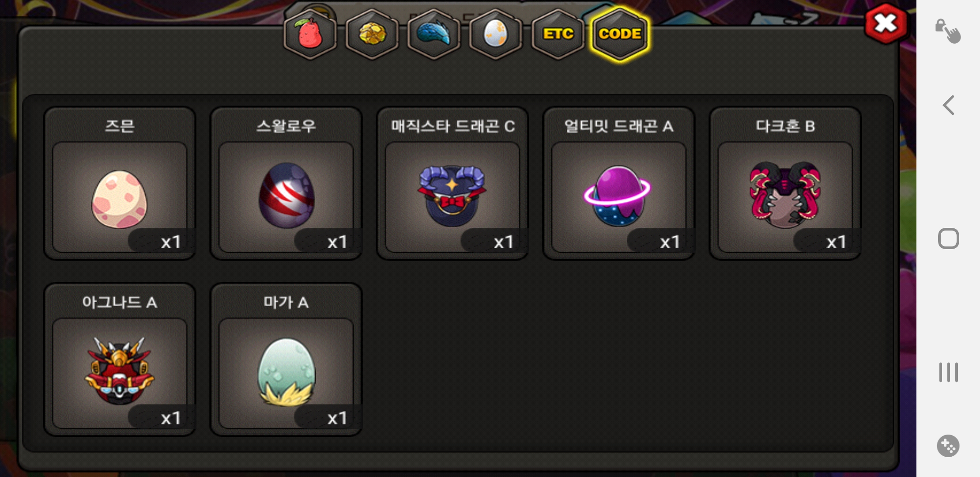Switch to the gold nugget tab

point(372,34)
